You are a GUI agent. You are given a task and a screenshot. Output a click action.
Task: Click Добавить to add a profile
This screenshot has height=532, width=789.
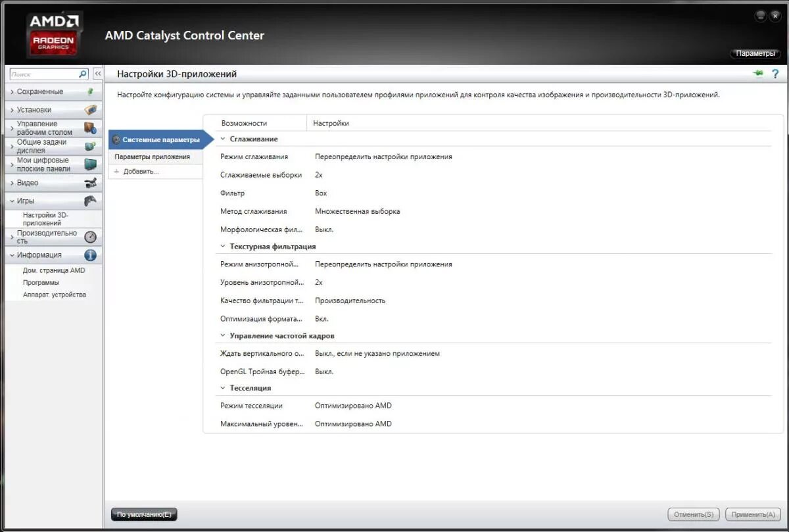[x=141, y=172]
